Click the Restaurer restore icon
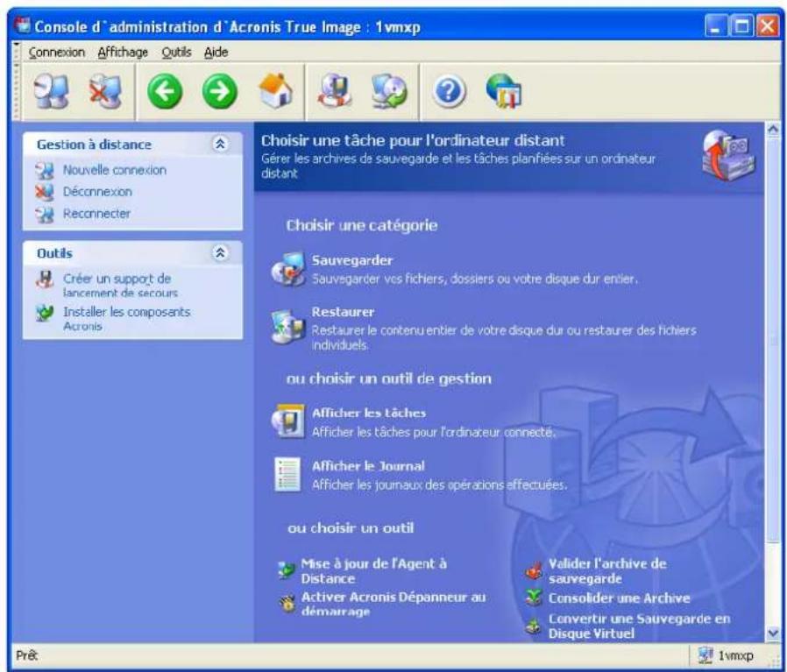 [x=288, y=327]
